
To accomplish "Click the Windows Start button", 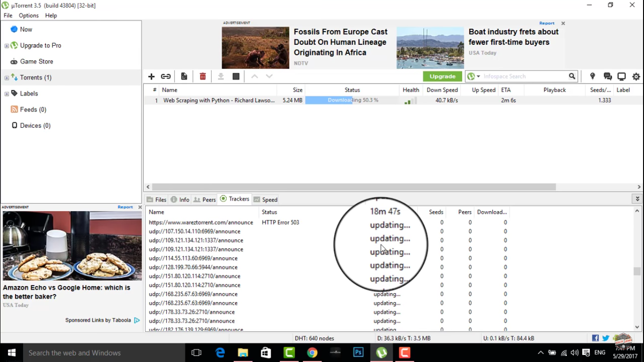I will point(11,353).
